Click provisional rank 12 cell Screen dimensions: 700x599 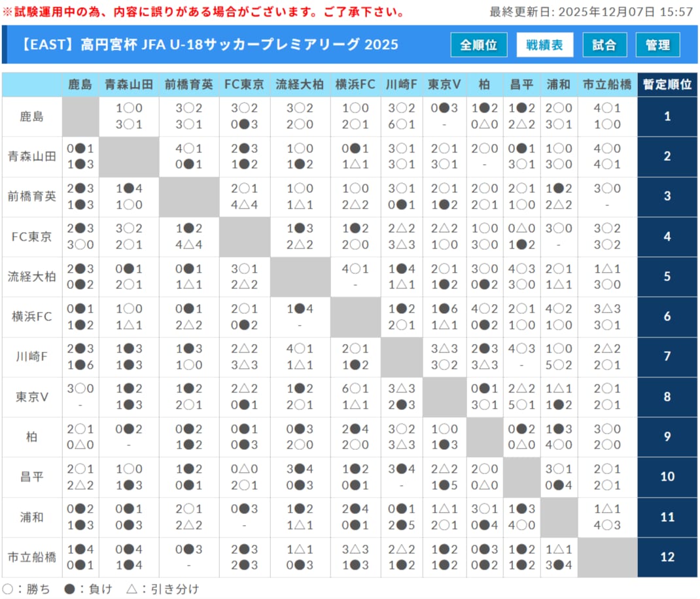(667, 557)
